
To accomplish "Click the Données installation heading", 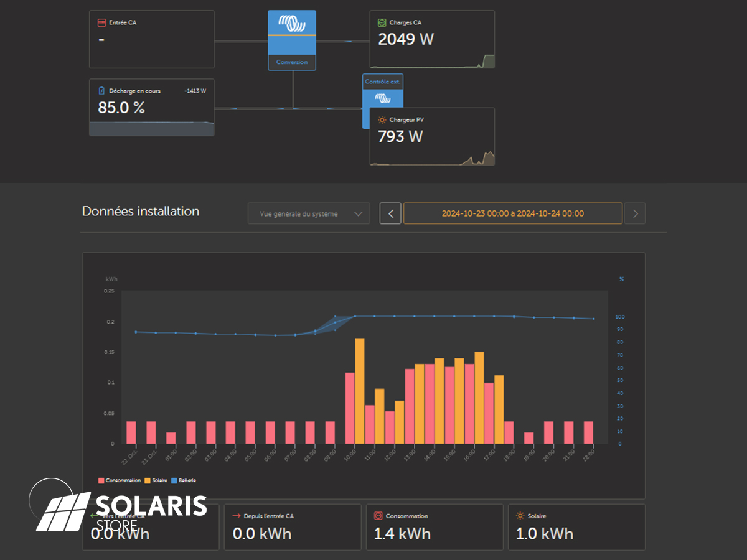I will (141, 212).
